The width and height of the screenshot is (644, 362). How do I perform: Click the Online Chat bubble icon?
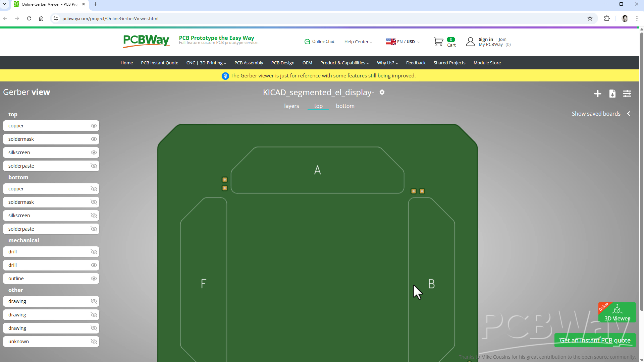pos(307,42)
